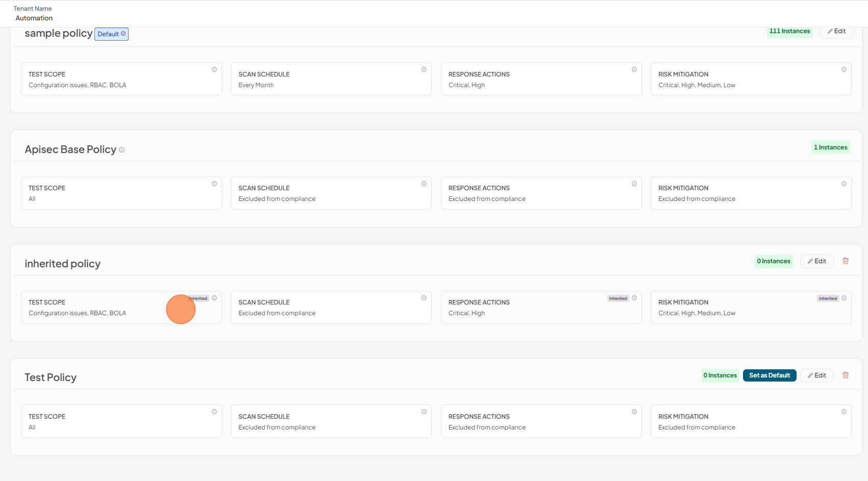Open 0 Instances badge of Test Policy
Viewport: 868px width, 481px height.
tap(720, 375)
